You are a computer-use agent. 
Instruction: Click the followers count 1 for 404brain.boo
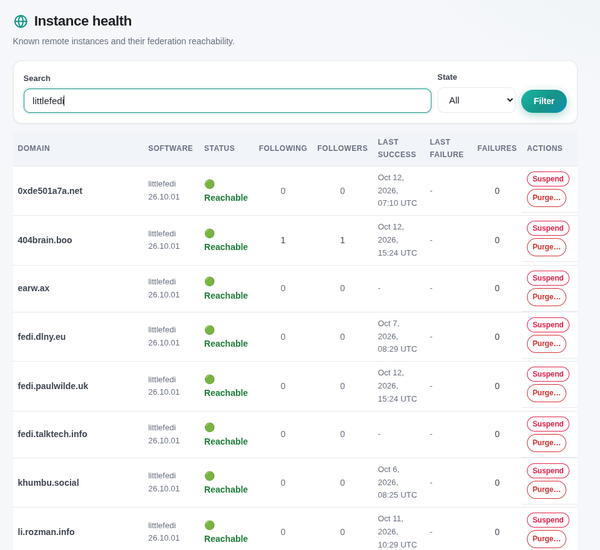[342, 240]
